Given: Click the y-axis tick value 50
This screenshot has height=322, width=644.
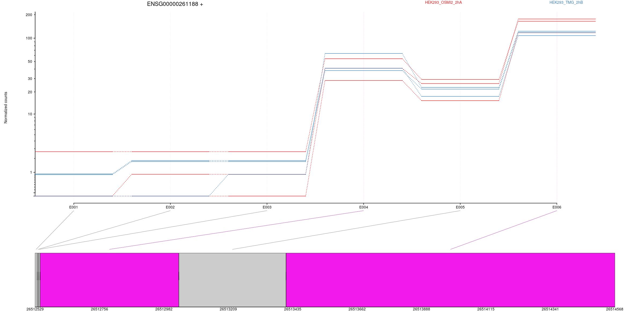Looking at the screenshot, I should [x=30, y=61].
